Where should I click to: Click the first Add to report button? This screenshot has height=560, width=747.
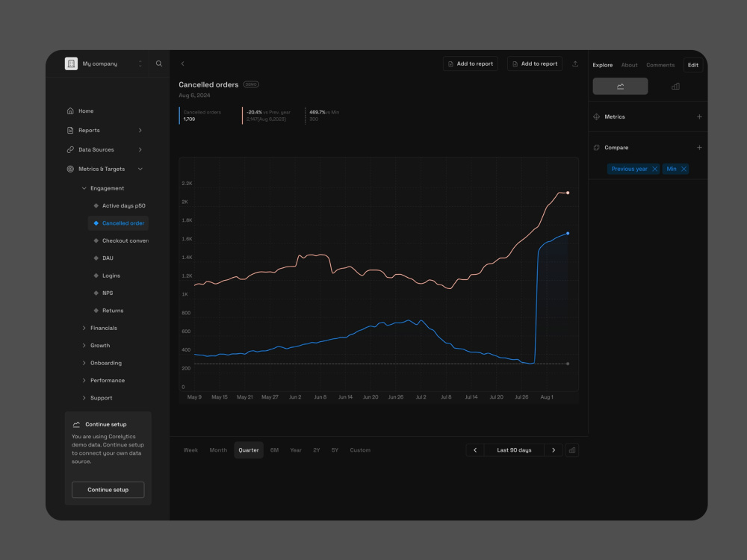(470, 63)
